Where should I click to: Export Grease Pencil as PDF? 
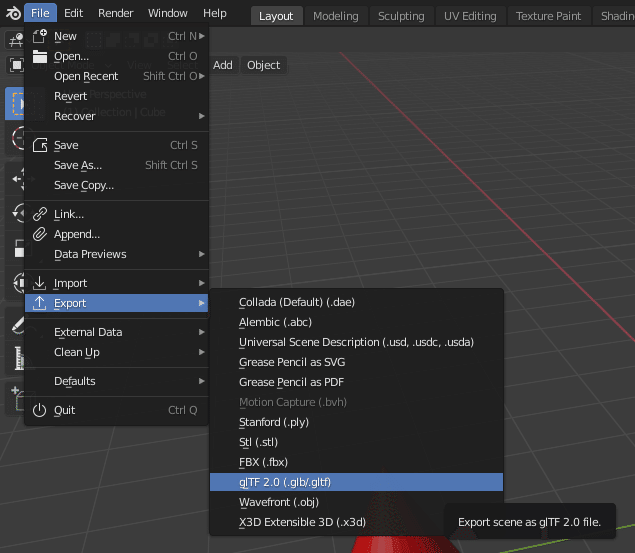click(356, 382)
